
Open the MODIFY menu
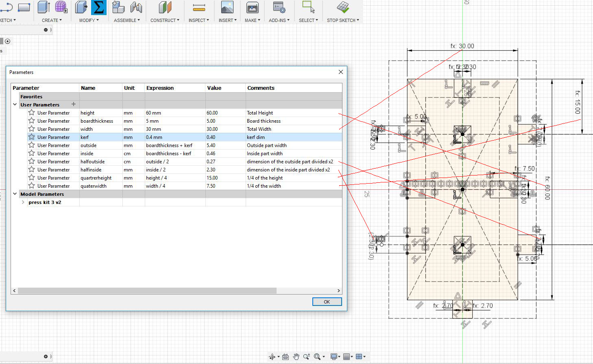click(89, 20)
